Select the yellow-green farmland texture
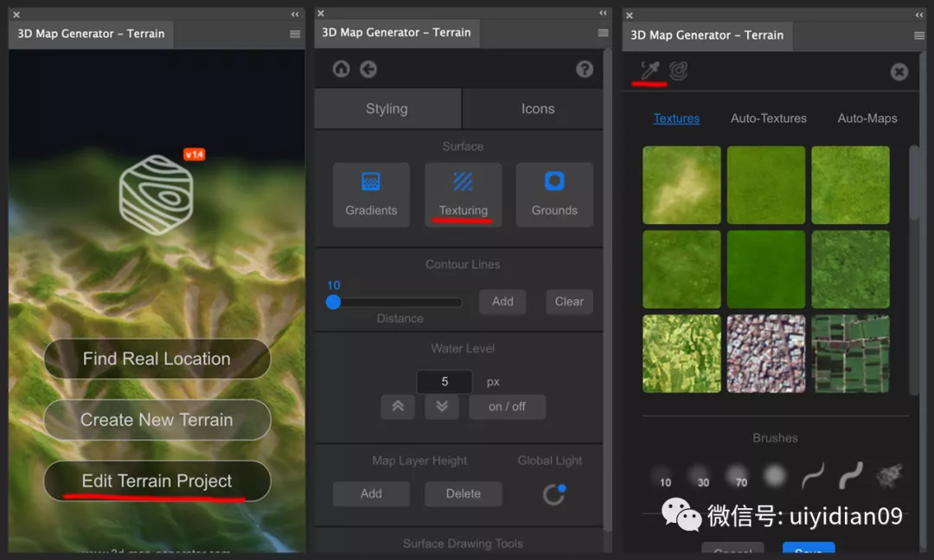The image size is (934, 560). click(x=681, y=353)
